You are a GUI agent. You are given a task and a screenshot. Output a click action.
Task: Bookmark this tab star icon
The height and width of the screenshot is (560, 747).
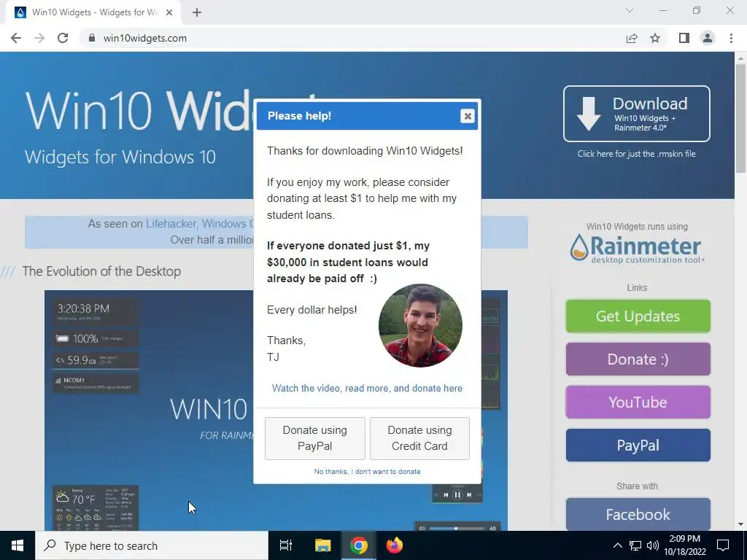(x=655, y=38)
